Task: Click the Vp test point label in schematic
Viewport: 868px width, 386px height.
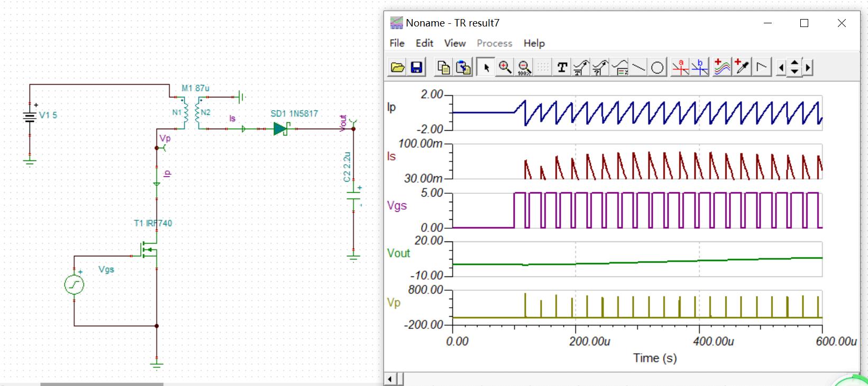Action: coord(165,138)
